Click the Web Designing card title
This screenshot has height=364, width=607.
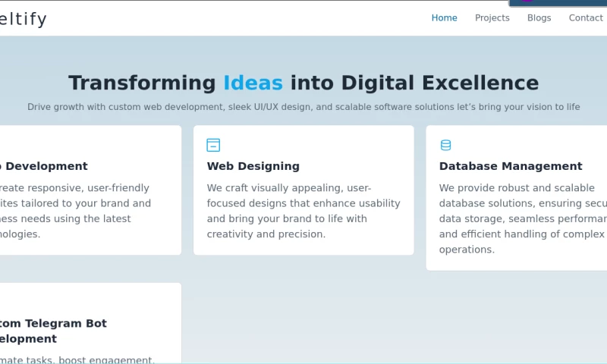[253, 166]
